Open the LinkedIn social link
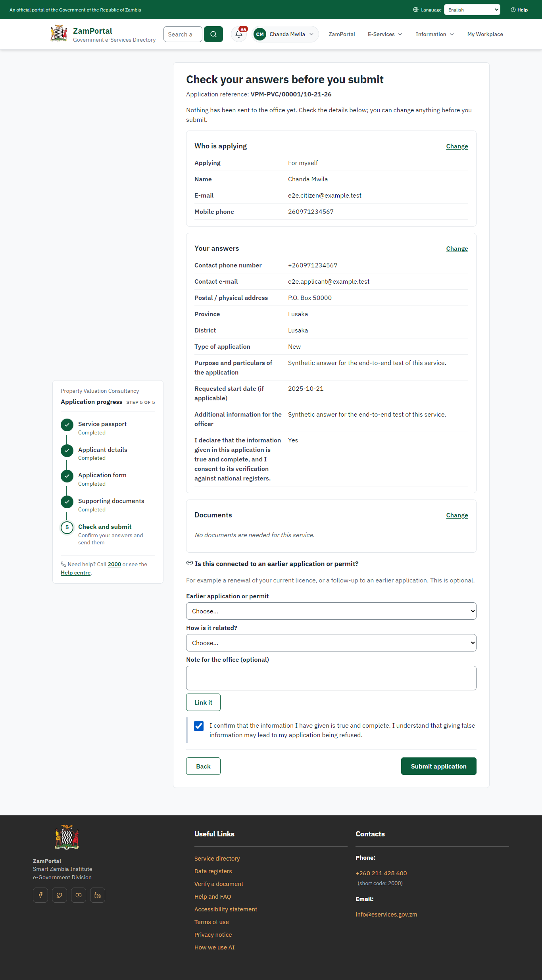This screenshot has height=980, width=542. [98, 895]
